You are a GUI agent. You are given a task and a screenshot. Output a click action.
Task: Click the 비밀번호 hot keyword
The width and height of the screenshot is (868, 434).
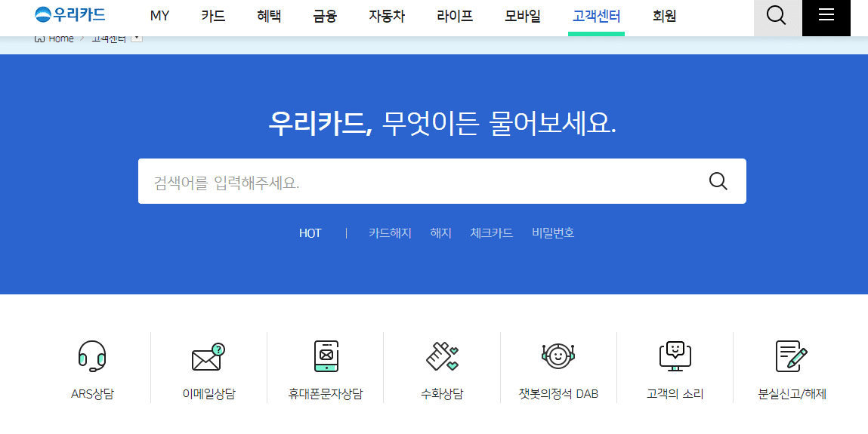pos(553,233)
